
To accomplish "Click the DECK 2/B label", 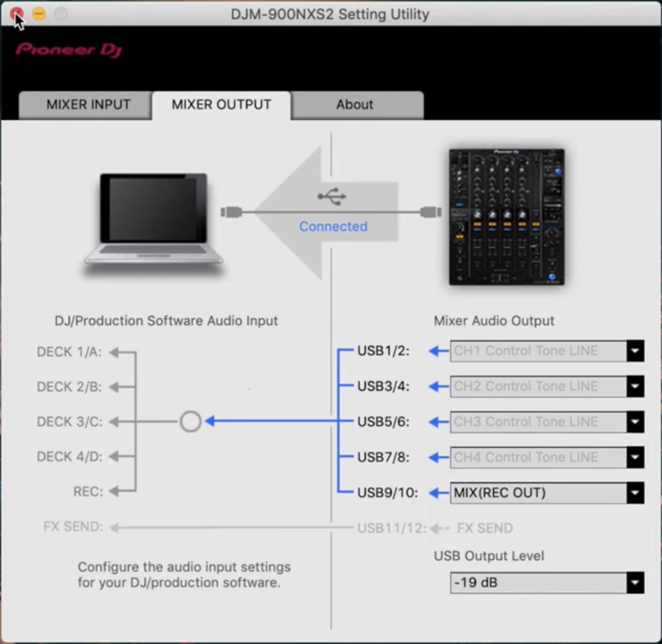I will pos(69,387).
